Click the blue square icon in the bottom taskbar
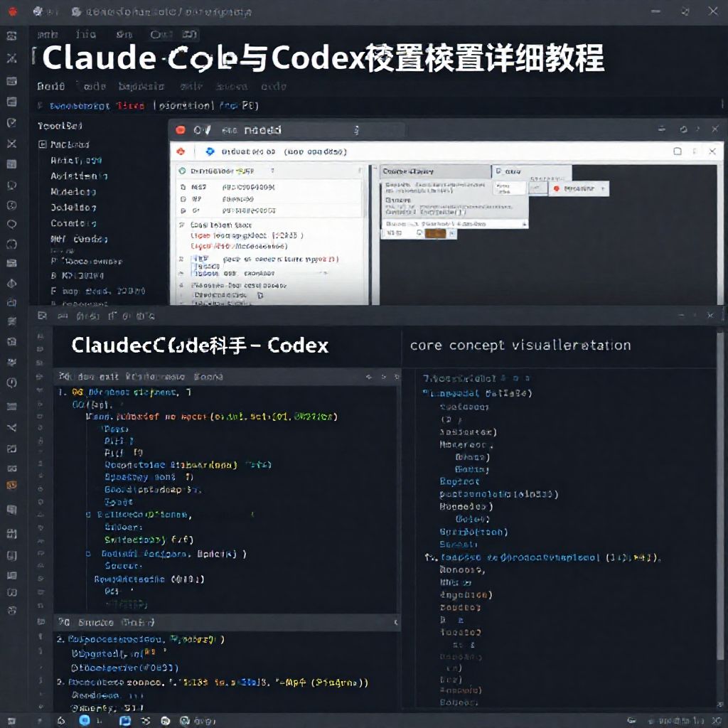The image size is (728, 728). [125, 721]
